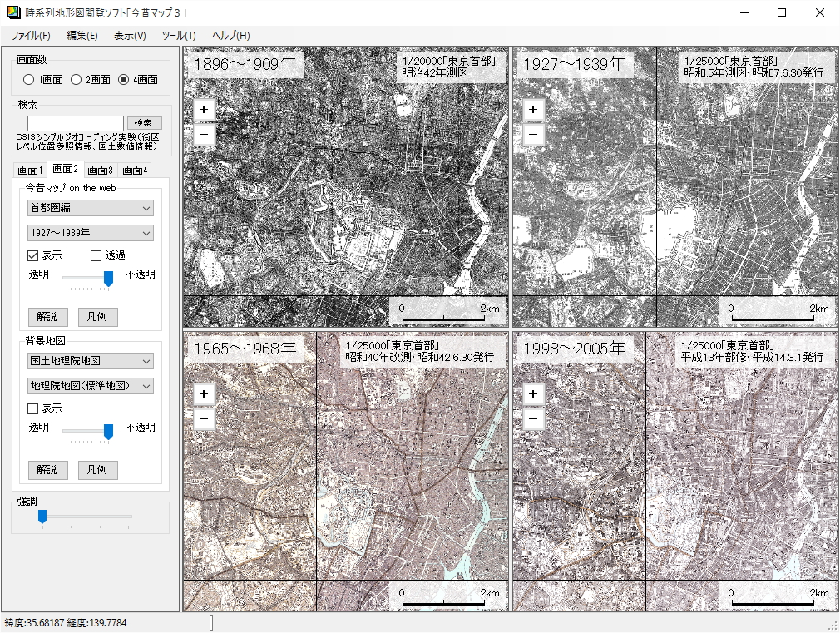Click the 1927〜1939年 map period label

575,64
